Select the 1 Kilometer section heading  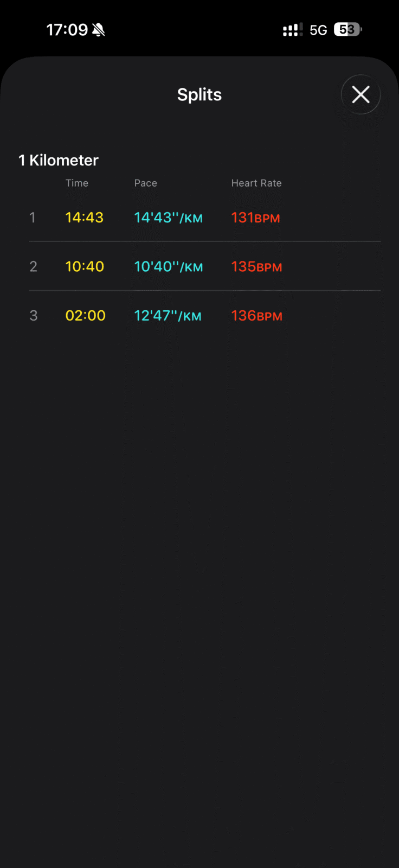tap(59, 160)
